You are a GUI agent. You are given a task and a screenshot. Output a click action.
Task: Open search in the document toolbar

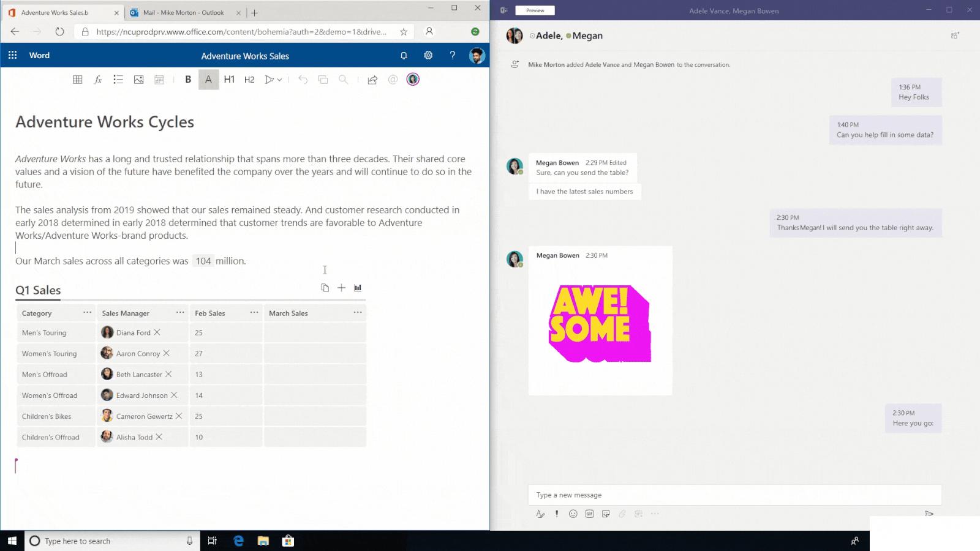pos(343,80)
